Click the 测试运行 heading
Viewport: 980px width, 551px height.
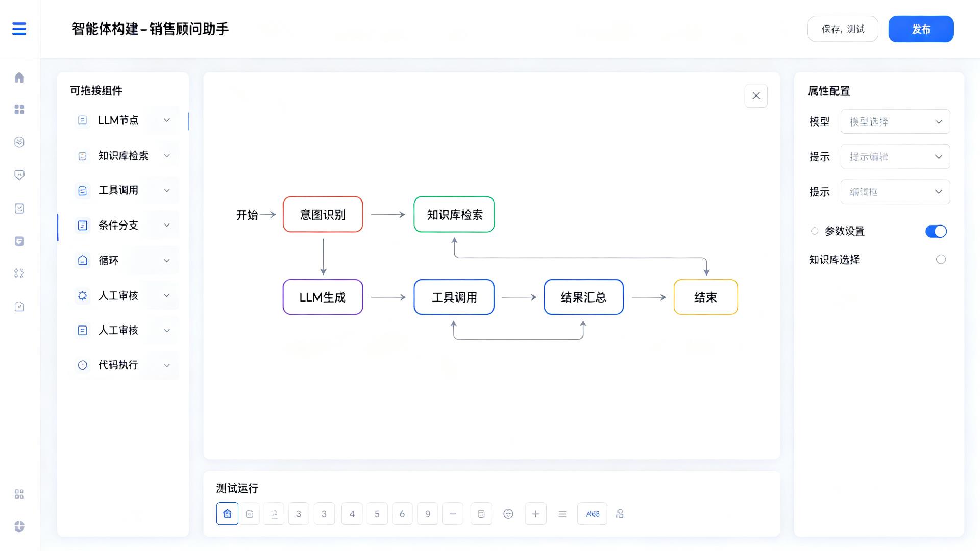tap(237, 488)
